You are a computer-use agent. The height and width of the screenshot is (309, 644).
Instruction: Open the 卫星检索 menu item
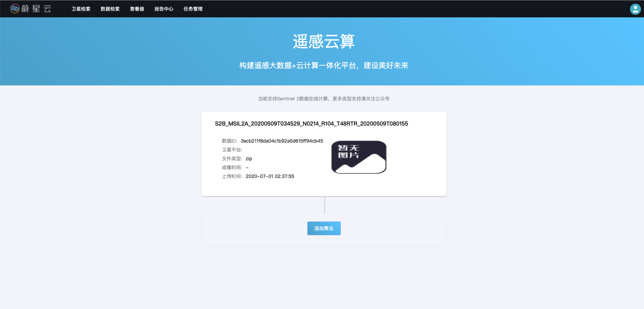[x=81, y=9]
